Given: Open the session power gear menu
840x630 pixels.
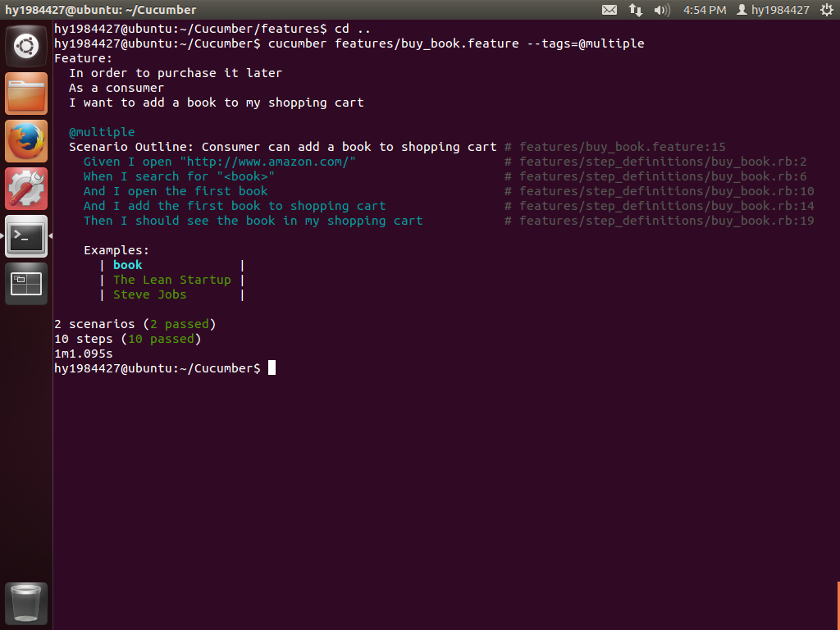Looking at the screenshot, I should click(x=827, y=10).
